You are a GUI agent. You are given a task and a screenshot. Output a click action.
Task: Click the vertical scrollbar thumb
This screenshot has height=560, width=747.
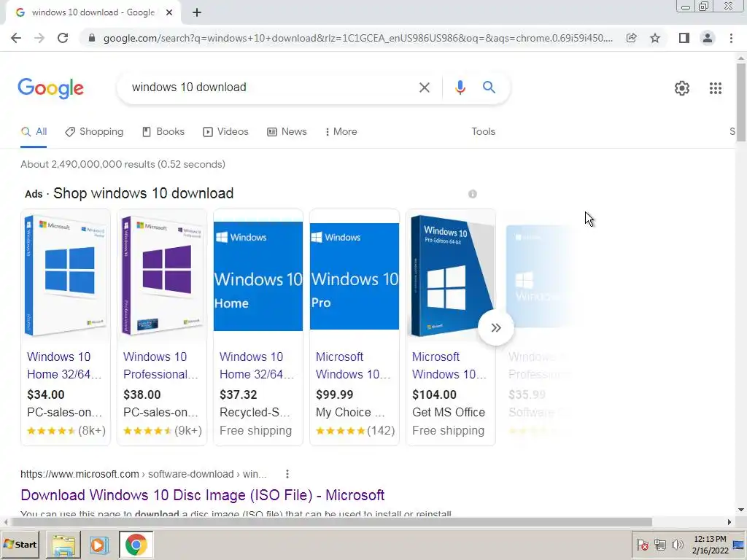(741, 102)
